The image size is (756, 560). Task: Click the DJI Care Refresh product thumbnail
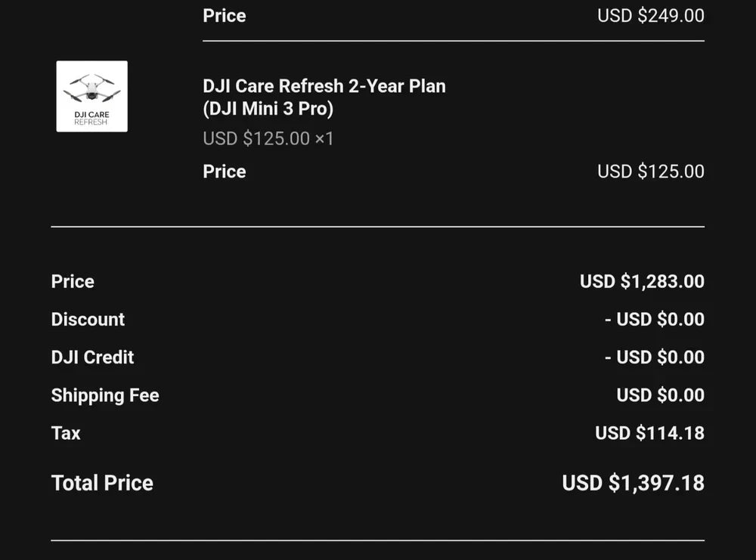(x=91, y=96)
